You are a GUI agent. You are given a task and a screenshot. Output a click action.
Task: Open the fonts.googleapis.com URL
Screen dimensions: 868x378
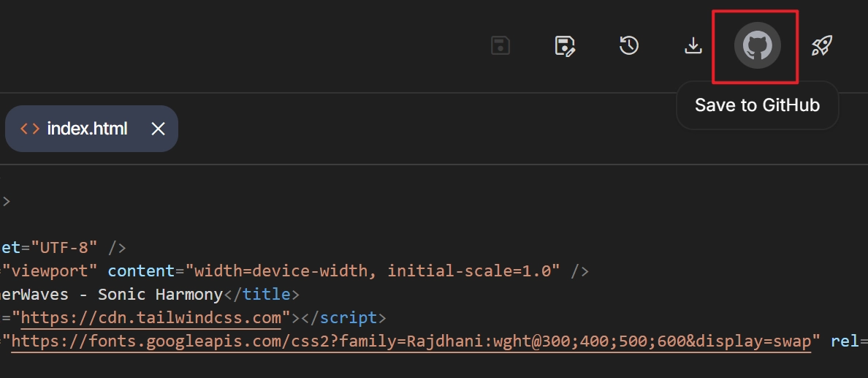(411, 341)
